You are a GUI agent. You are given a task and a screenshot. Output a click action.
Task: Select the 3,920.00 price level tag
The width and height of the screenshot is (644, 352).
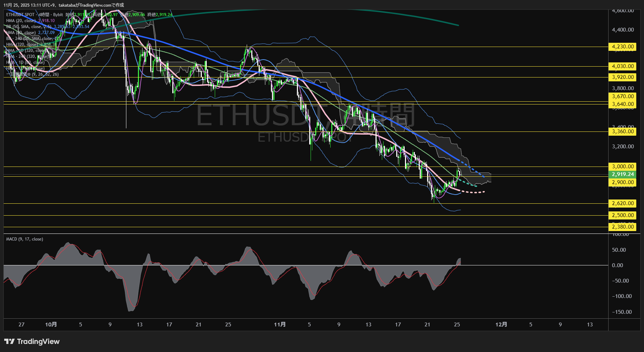pos(622,77)
